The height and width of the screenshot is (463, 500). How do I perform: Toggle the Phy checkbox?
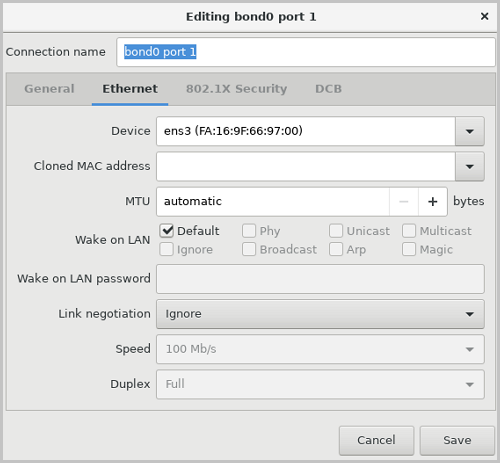click(x=249, y=231)
